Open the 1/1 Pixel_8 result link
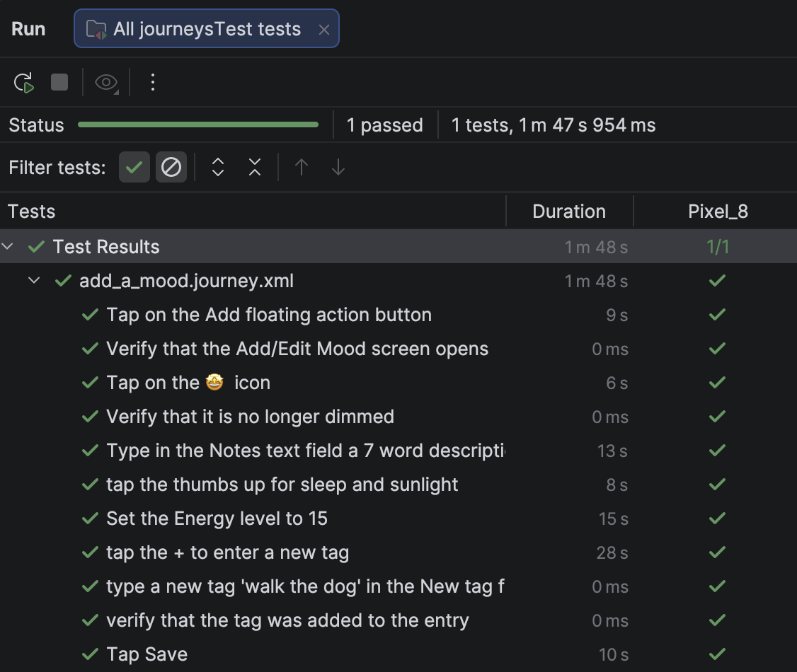The width and height of the screenshot is (797, 672). click(x=717, y=246)
